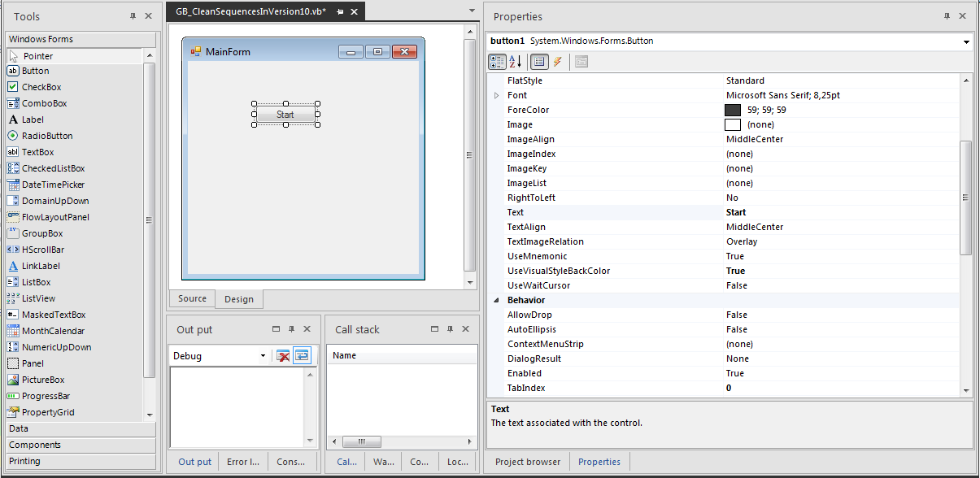
Task: Select Categorized view in Properties panel
Action: click(x=497, y=62)
